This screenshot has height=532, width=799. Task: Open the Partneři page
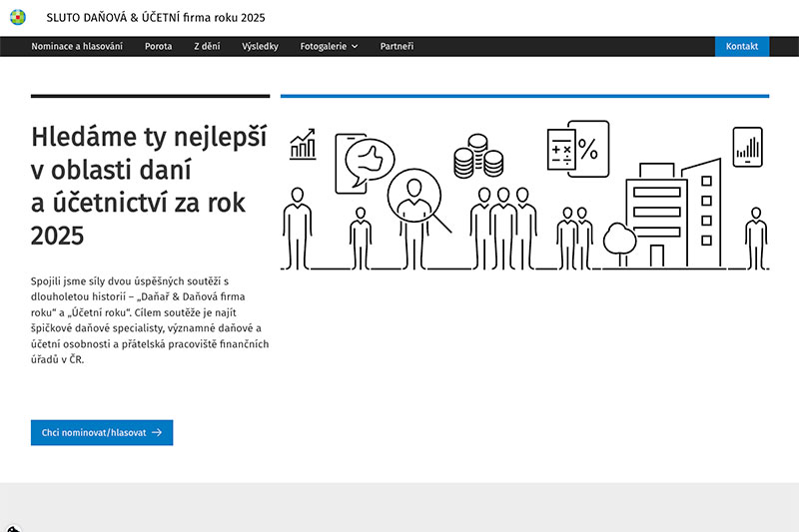click(397, 46)
